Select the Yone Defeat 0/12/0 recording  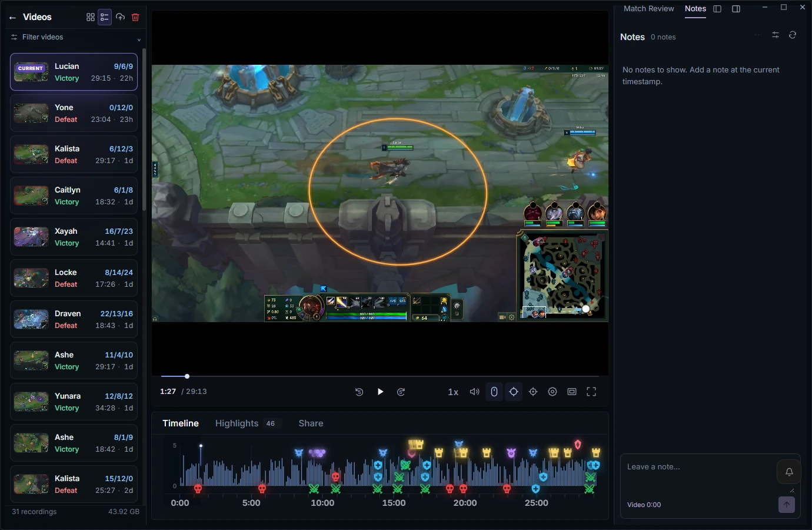(74, 113)
